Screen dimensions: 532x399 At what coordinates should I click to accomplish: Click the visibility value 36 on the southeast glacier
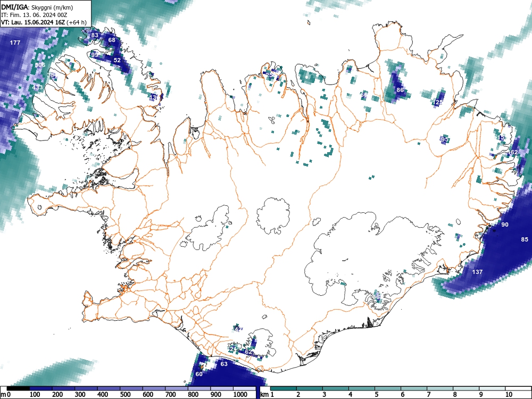(x=376, y=297)
